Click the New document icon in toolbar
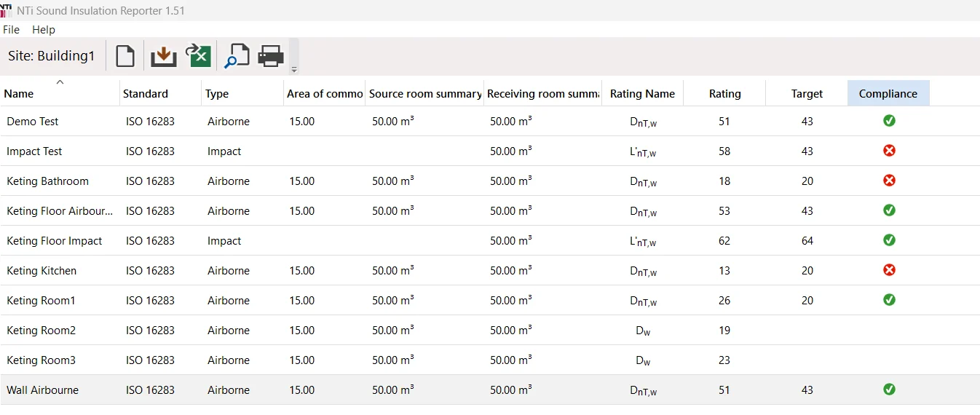This screenshot has width=980, height=415. tap(125, 56)
